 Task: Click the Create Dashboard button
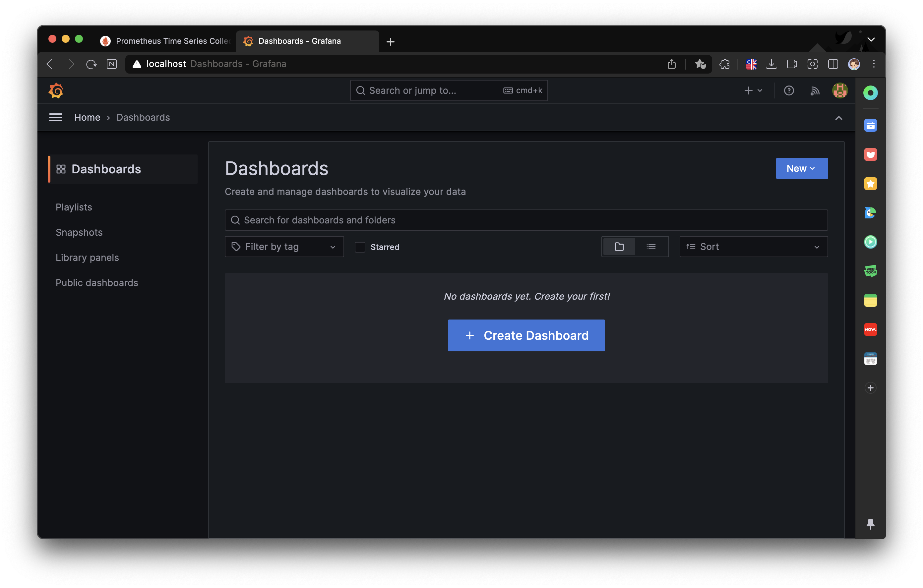(526, 335)
